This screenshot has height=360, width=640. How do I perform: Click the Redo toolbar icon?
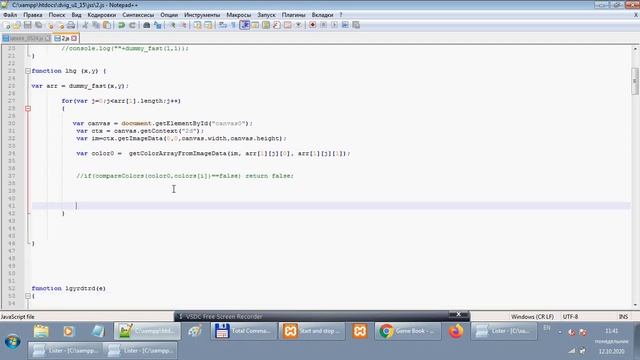[x=132, y=25]
